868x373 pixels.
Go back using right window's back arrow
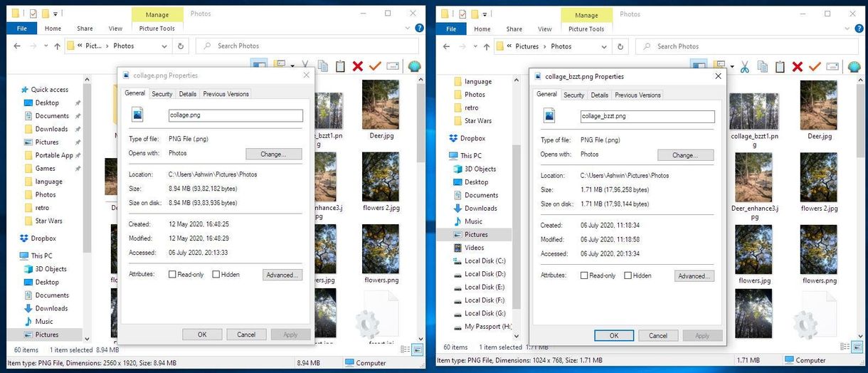447,46
